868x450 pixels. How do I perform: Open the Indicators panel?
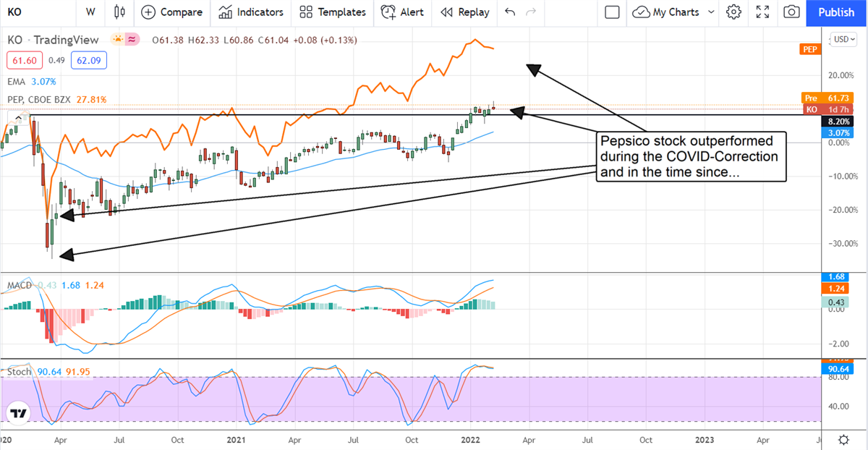[251, 12]
